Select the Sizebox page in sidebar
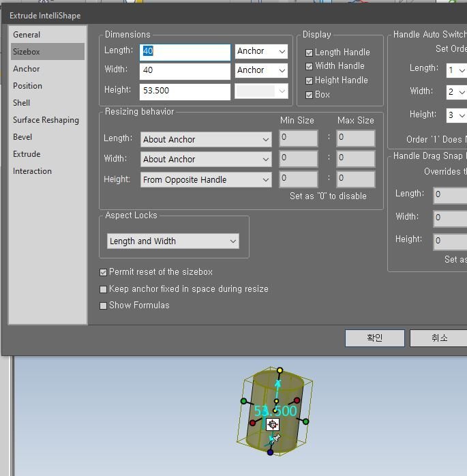This screenshot has width=467, height=476. [48, 52]
